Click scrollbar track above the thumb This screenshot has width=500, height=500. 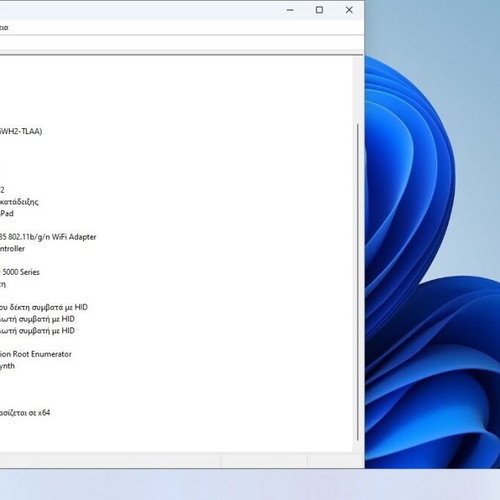click(x=358, y=90)
